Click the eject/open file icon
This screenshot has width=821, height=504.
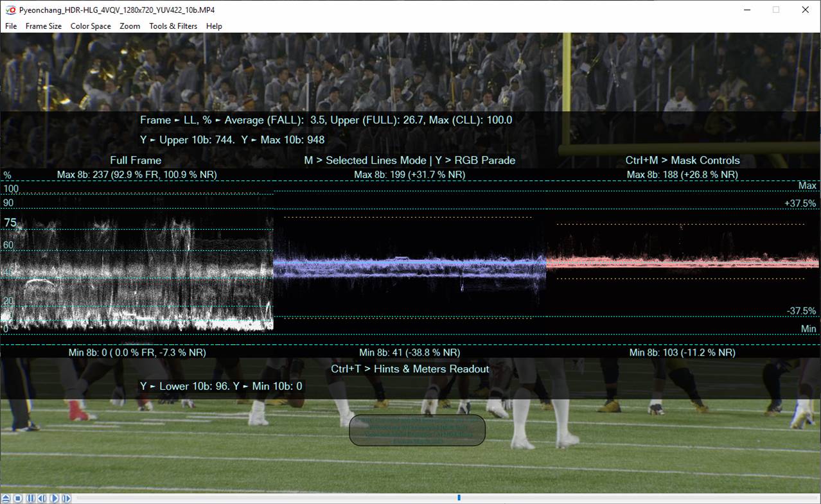(6, 498)
